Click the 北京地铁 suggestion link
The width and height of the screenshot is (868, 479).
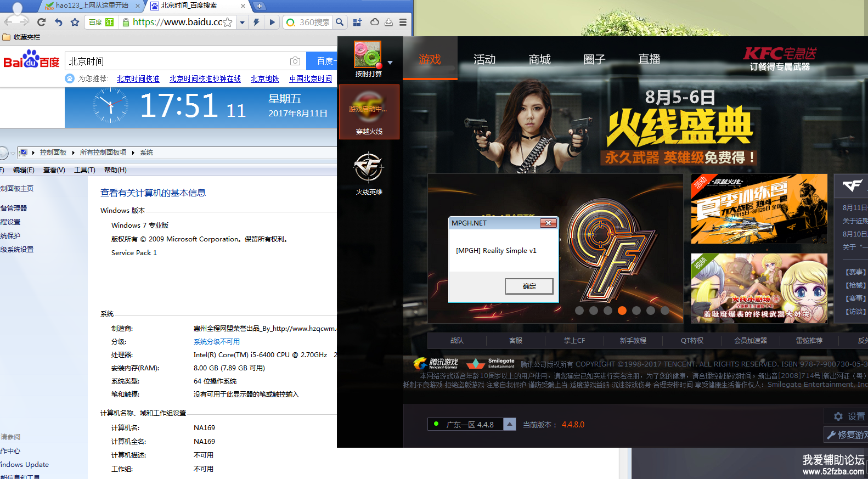(x=265, y=78)
